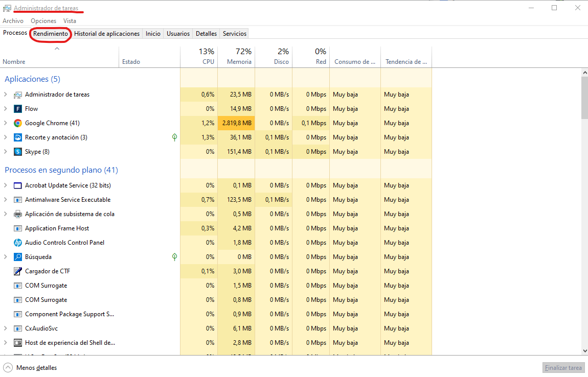Switch to the Rendimiento tab
The height and width of the screenshot is (377, 588).
coord(51,34)
